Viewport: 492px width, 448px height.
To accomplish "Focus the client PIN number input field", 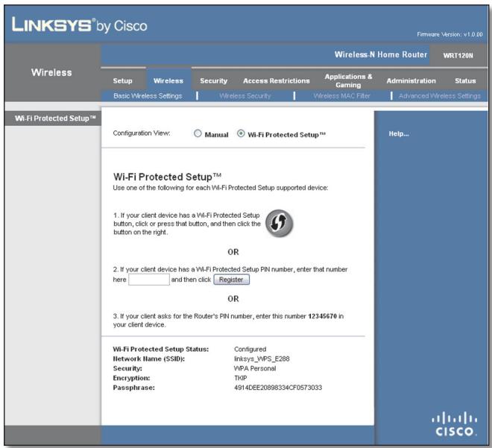I will coord(149,280).
